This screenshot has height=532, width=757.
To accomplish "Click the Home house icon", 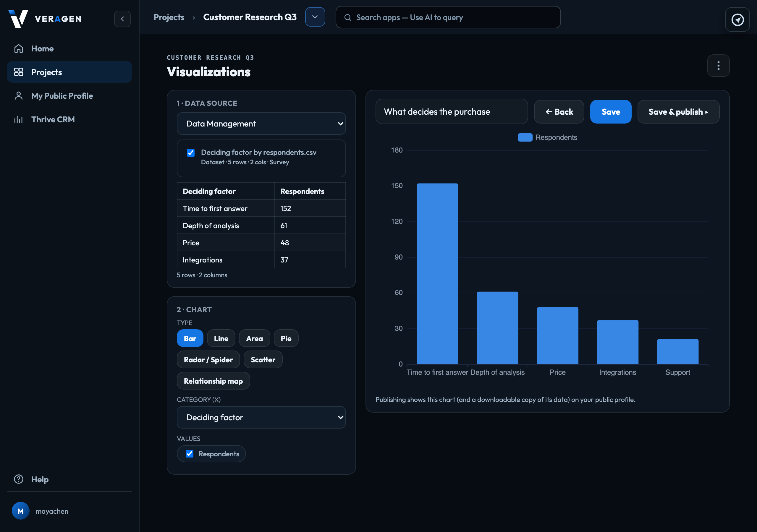I will (18, 48).
